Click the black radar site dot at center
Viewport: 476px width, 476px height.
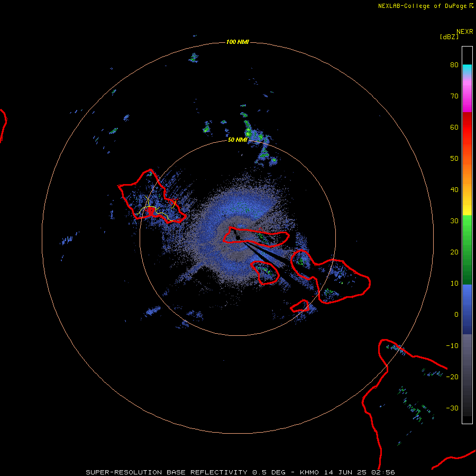(238, 237)
